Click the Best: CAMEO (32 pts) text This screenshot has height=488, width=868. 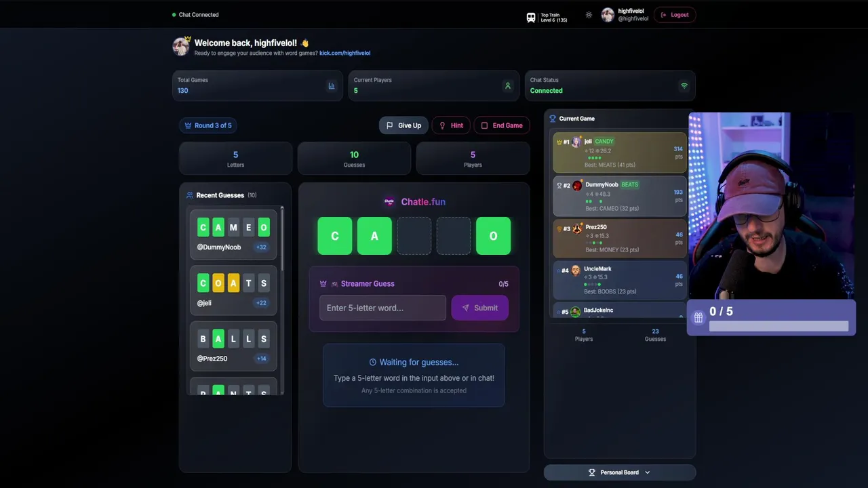[x=611, y=208]
